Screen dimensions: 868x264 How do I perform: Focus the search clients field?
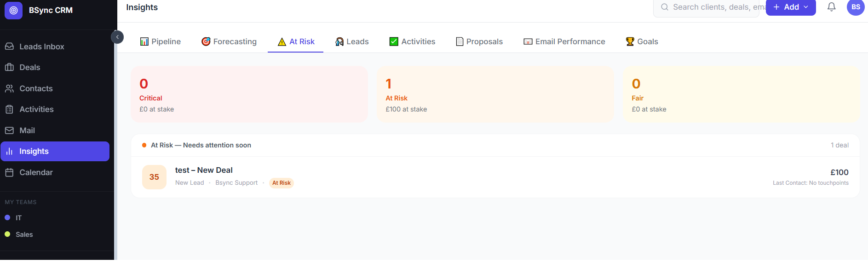(x=711, y=7)
